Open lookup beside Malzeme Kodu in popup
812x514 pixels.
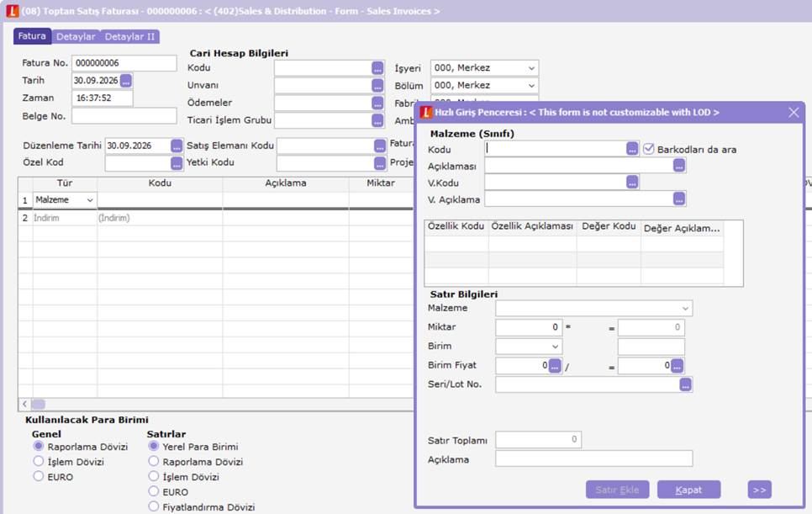pyautogui.click(x=632, y=149)
